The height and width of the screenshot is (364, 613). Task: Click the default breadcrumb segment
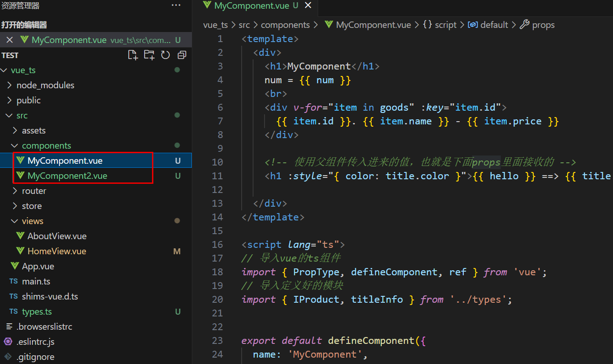[x=488, y=25]
